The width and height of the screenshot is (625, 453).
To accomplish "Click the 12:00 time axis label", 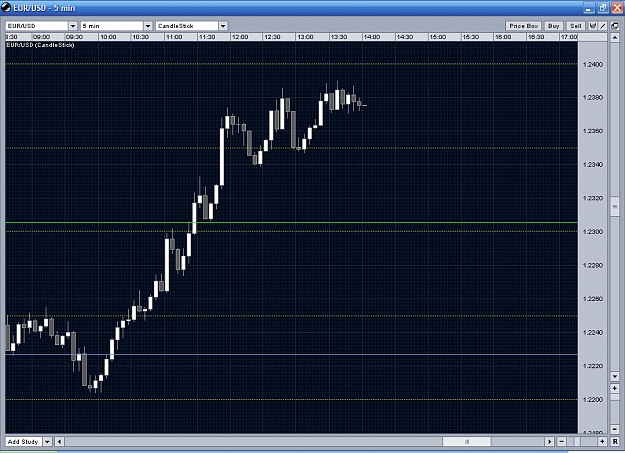I will [240, 37].
